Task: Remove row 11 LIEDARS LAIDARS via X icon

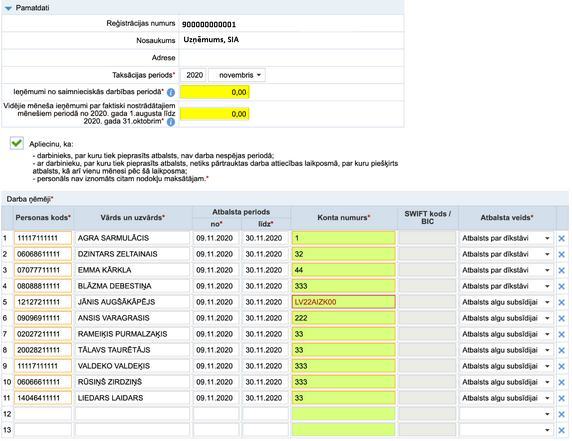Action: pos(561,398)
